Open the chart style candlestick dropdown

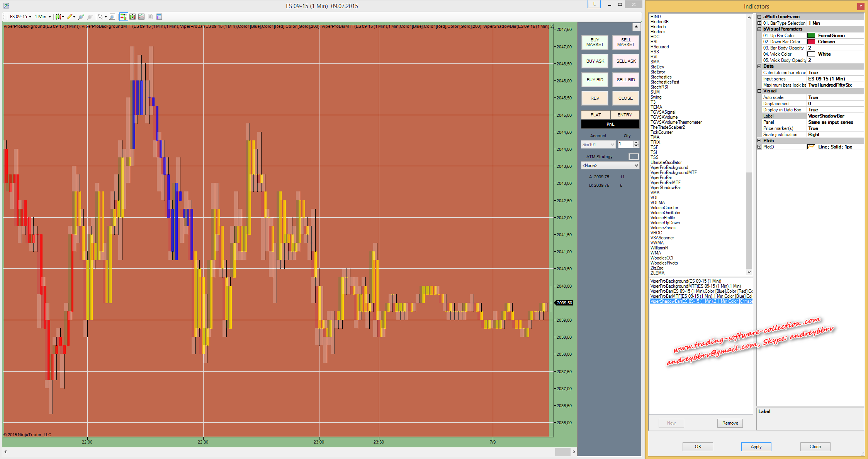click(63, 17)
